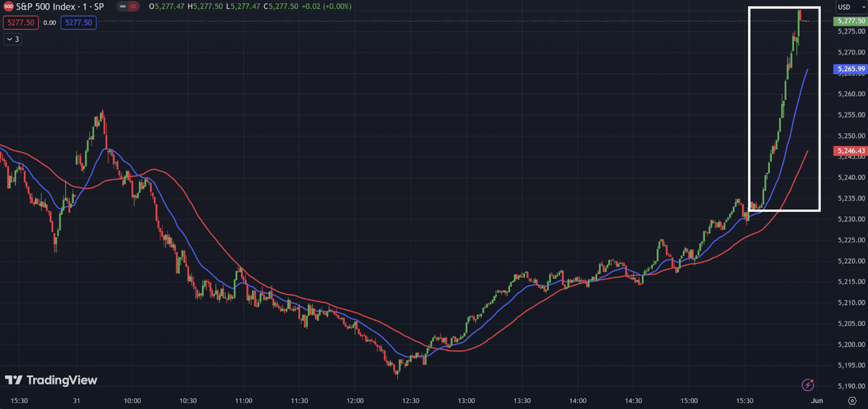The height and width of the screenshot is (409, 868).
Task: Click the 31 date marker on time axis
Action: tap(76, 401)
